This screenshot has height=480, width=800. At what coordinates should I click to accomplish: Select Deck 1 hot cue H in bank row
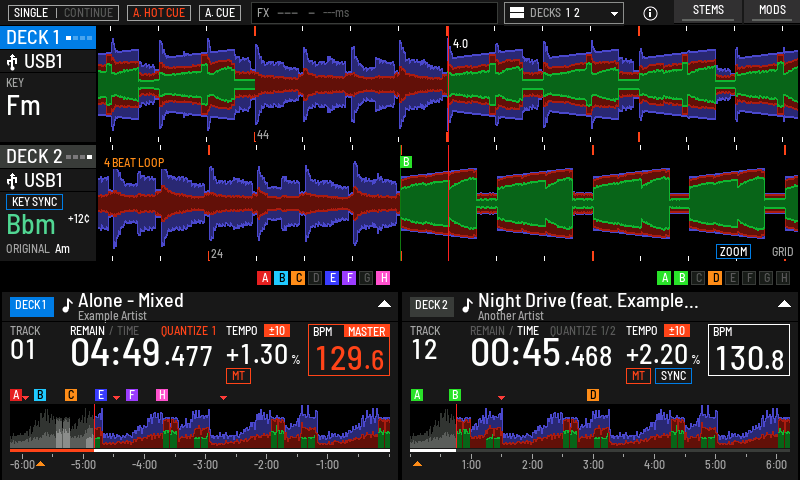(x=383, y=278)
